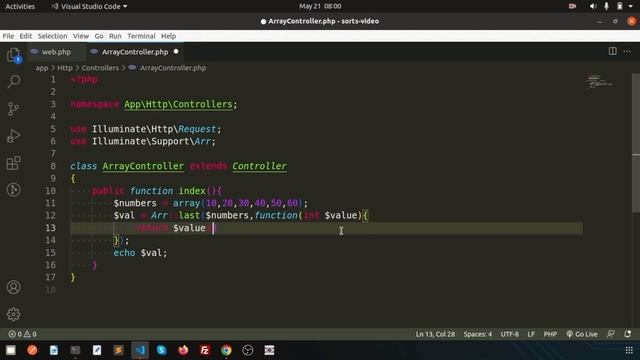Click the volume icon in top bar
This screenshot has height=360, width=640.
point(593,6)
